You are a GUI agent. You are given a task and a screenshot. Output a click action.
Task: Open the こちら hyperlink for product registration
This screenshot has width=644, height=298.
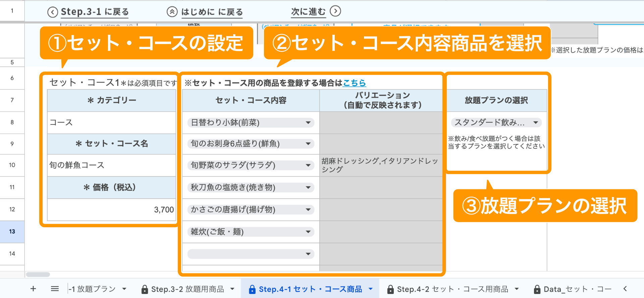coord(355,83)
